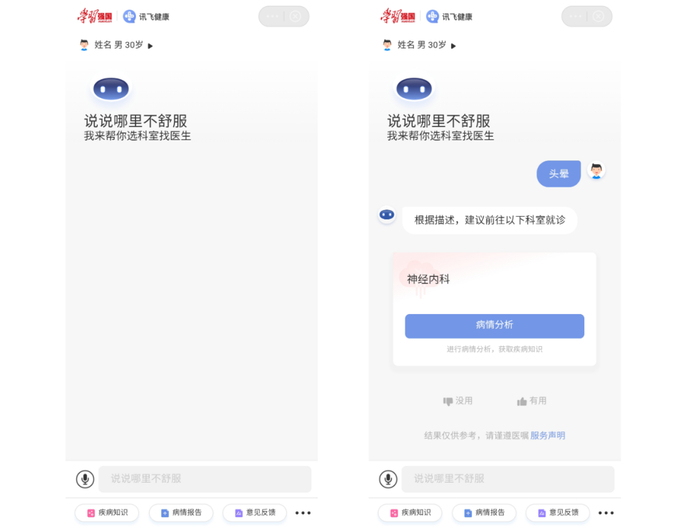700x528 pixels.
Task: Expand patient info arrow in left screen
Action: point(150,46)
